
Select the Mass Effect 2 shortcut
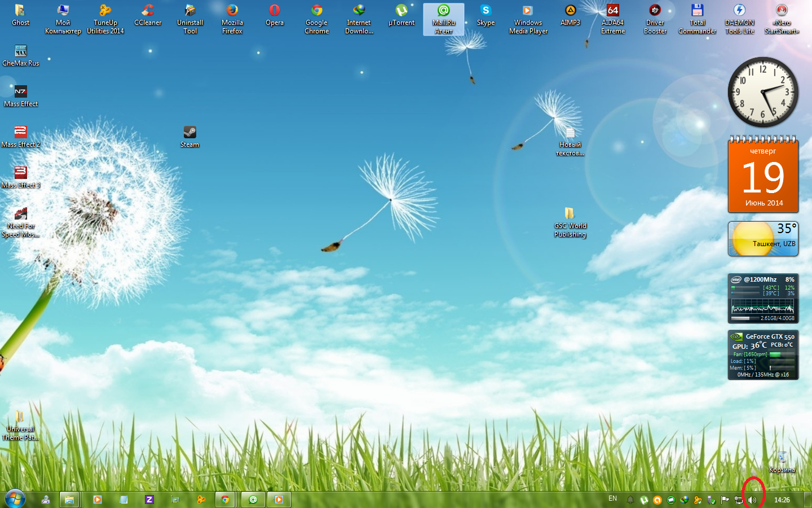click(x=21, y=137)
